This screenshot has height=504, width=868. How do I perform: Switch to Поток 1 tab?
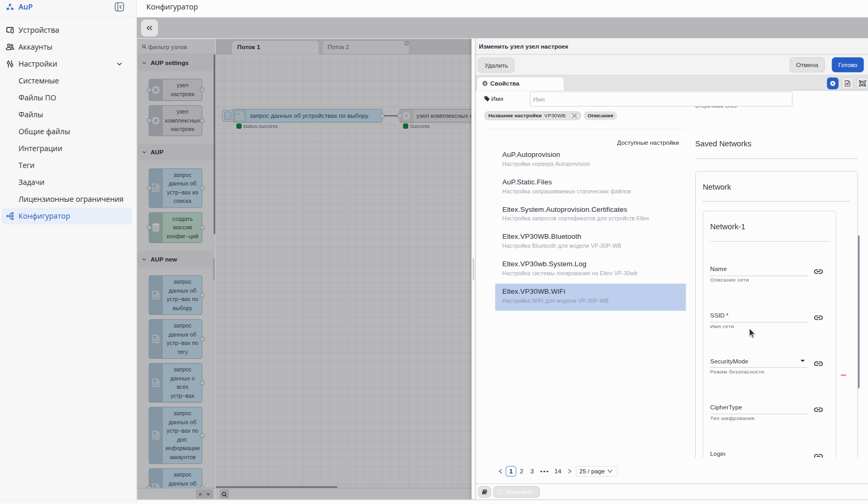pos(275,47)
